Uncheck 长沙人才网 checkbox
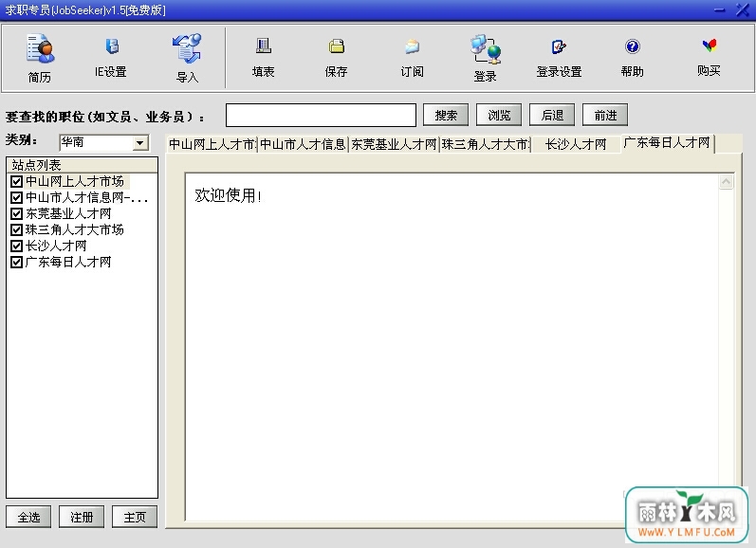The image size is (756, 548). 16,246
